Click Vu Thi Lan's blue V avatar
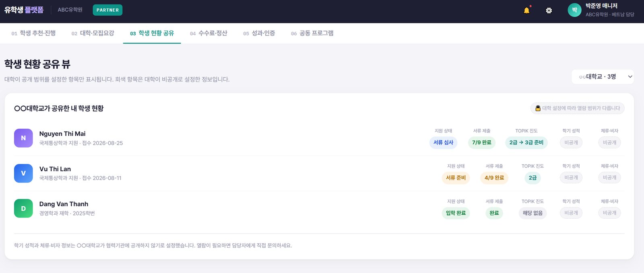 [23, 173]
